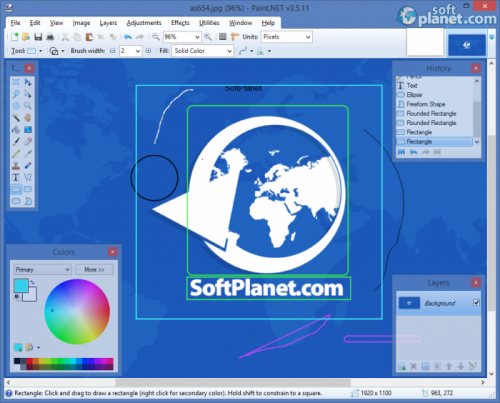This screenshot has width=500, height=403.
Task: Select the Clone Stamp tool
Action: pyautogui.click(x=16, y=166)
